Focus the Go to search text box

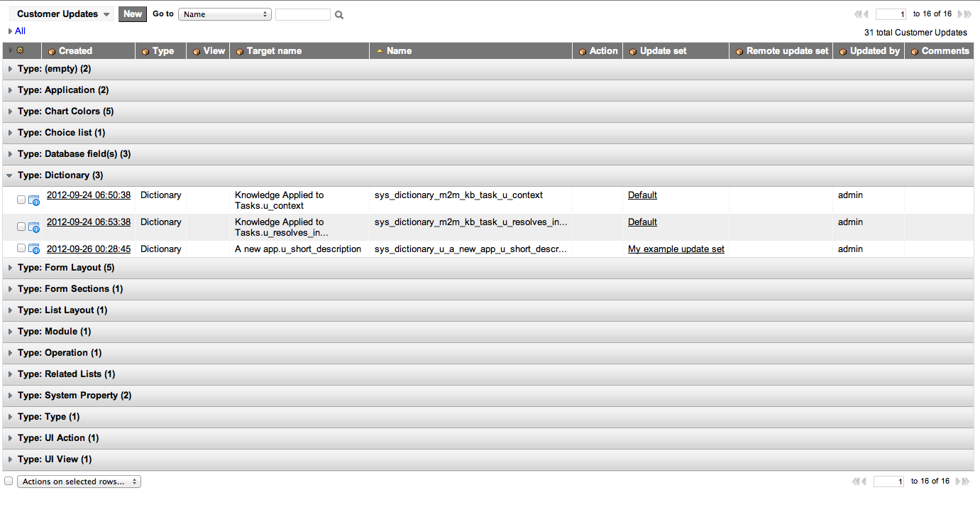tap(302, 14)
